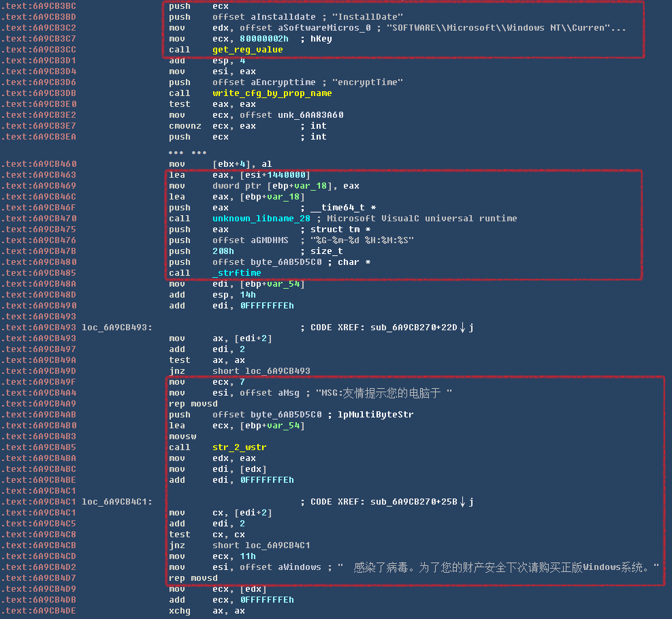Click the _strftime function name

[236, 273]
